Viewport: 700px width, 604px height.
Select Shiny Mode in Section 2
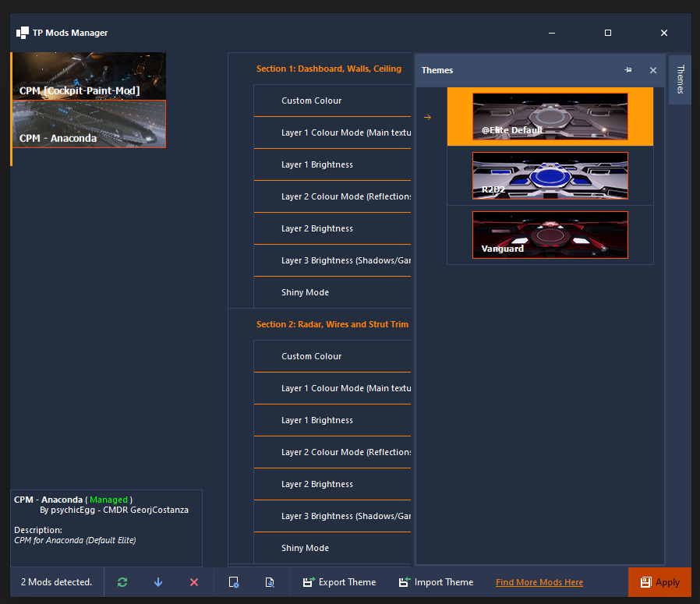[332, 548]
